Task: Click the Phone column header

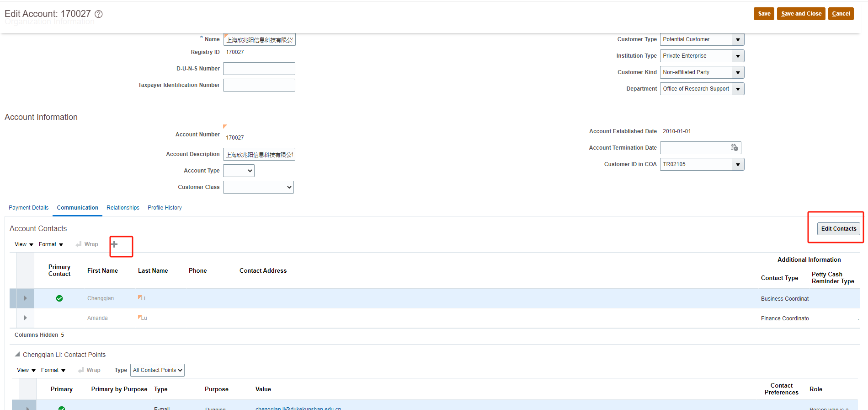Action: pyautogui.click(x=197, y=271)
